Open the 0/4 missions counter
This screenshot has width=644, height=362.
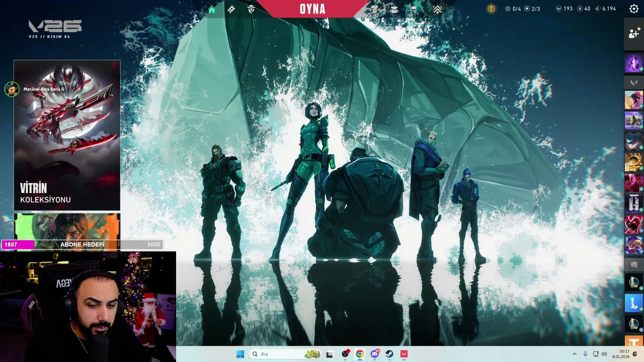[513, 9]
